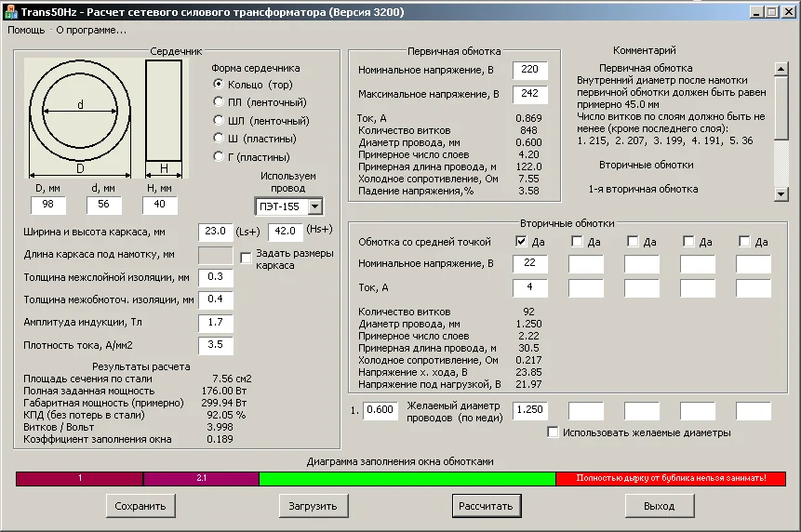Choose the Ш (пластины) core option
The width and height of the screenshot is (801, 532).
[x=219, y=139]
